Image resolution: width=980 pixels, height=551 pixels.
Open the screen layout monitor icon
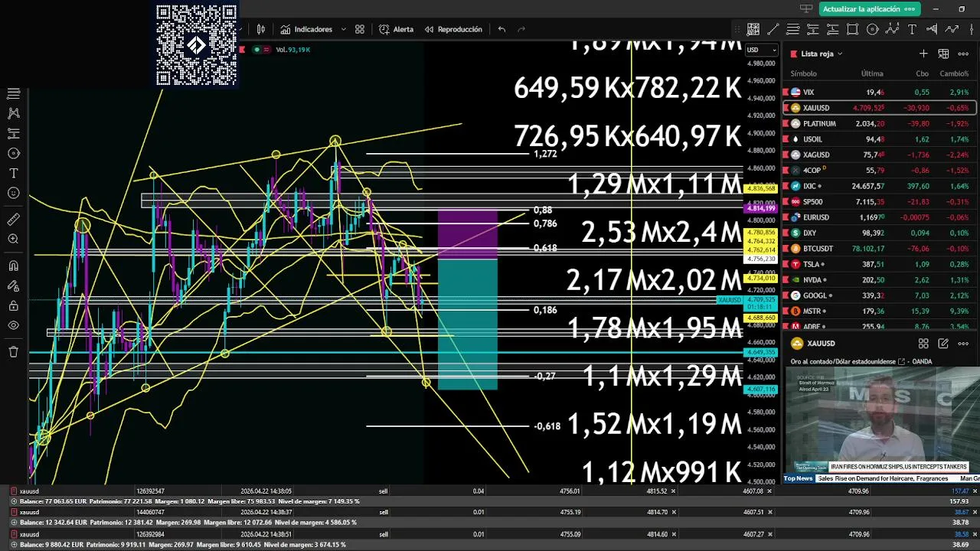tap(806, 9)
